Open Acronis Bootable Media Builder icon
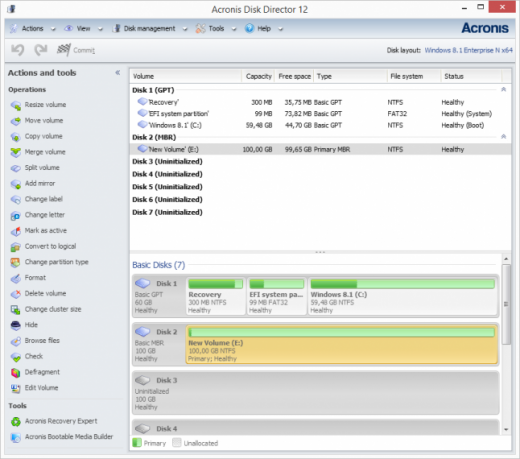 pos(16,437)
